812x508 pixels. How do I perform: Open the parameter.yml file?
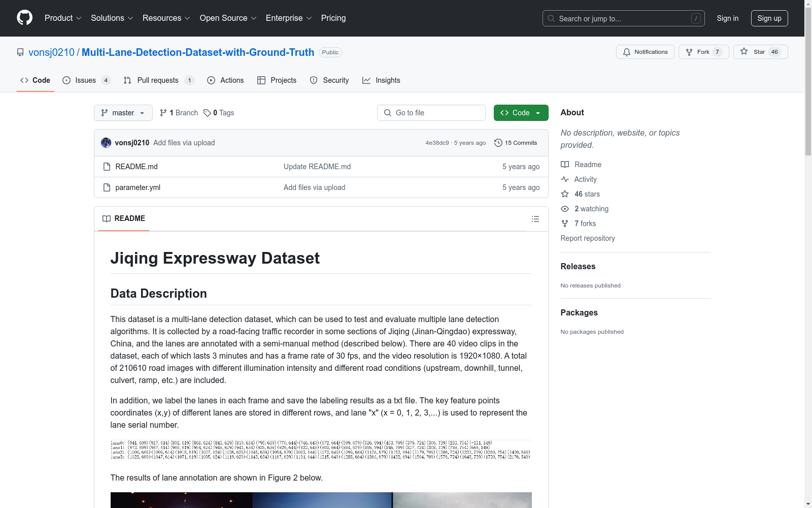coord(138,187)
